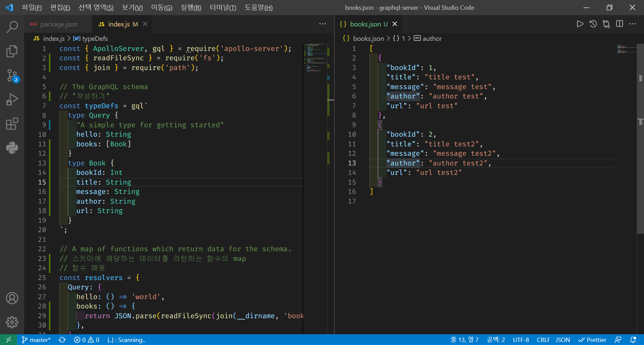Close the index.js tab

pyautogui.click(x=145, y=24)
